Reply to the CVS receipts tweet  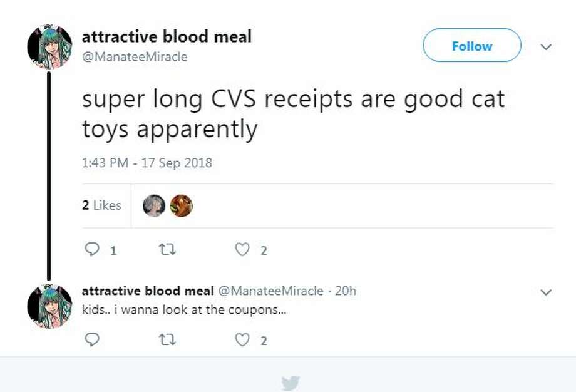[x=93, y=249]
